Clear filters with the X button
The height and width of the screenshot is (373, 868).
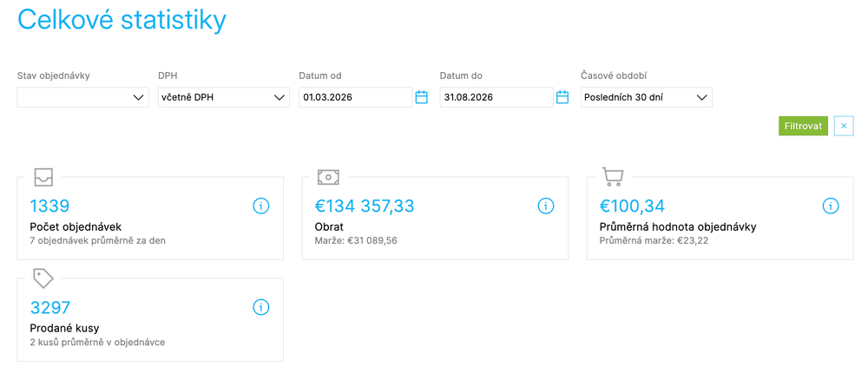click(x=844, y=126)
